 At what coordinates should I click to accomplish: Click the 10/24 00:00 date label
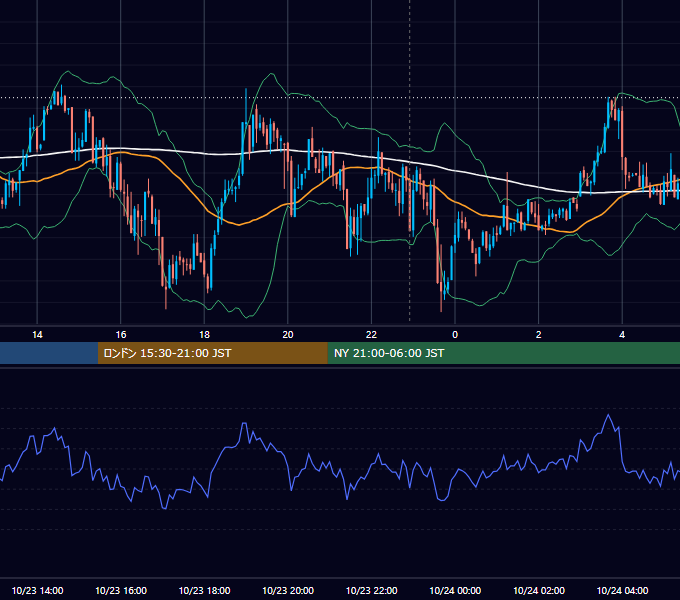pos(455,590)
